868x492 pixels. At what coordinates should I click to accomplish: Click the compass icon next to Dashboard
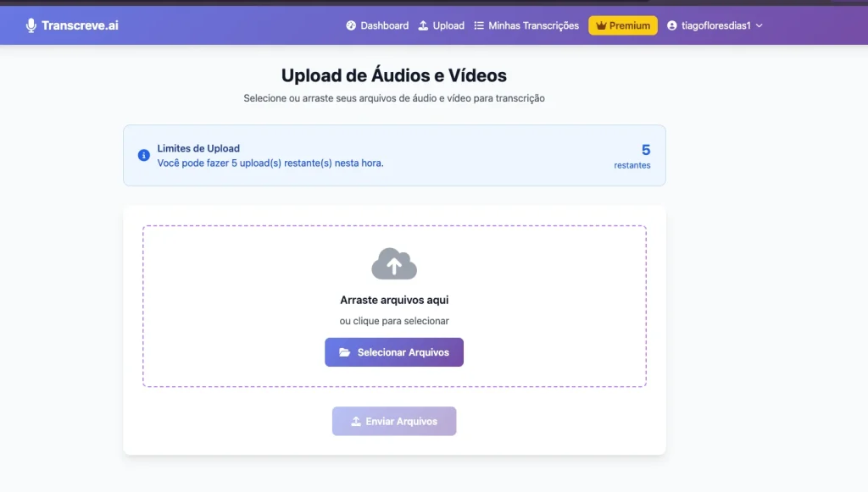350,25
